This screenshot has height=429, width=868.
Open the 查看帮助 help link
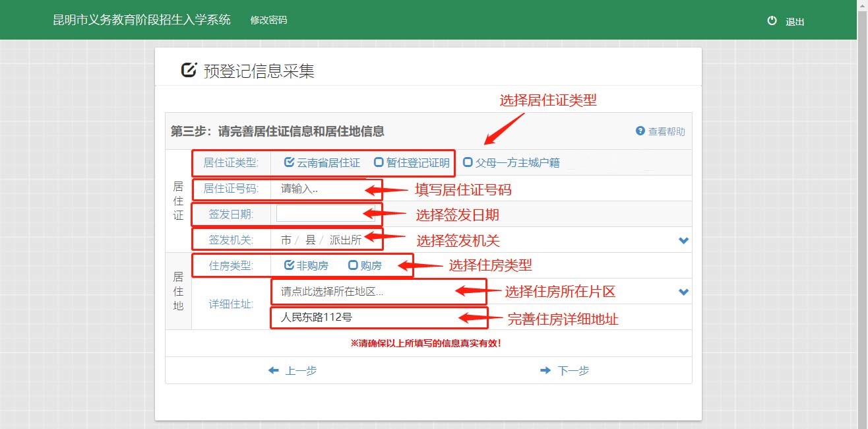click(666, 131)
